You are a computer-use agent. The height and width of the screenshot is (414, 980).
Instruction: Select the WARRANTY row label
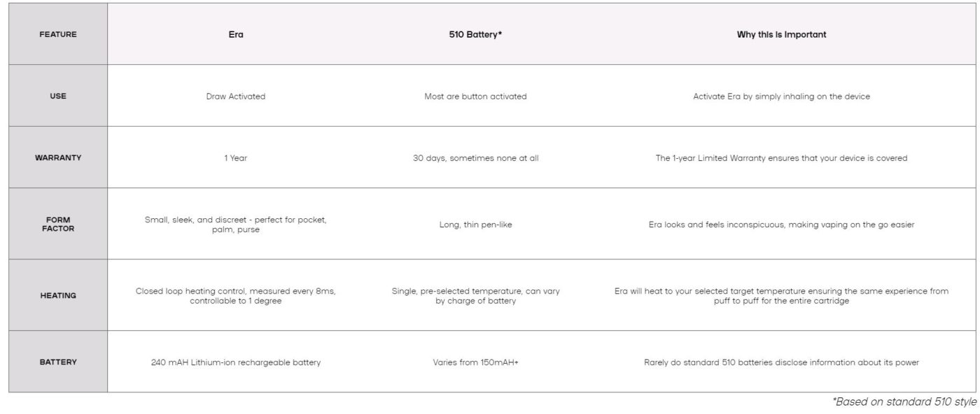[x=58, y=158]
